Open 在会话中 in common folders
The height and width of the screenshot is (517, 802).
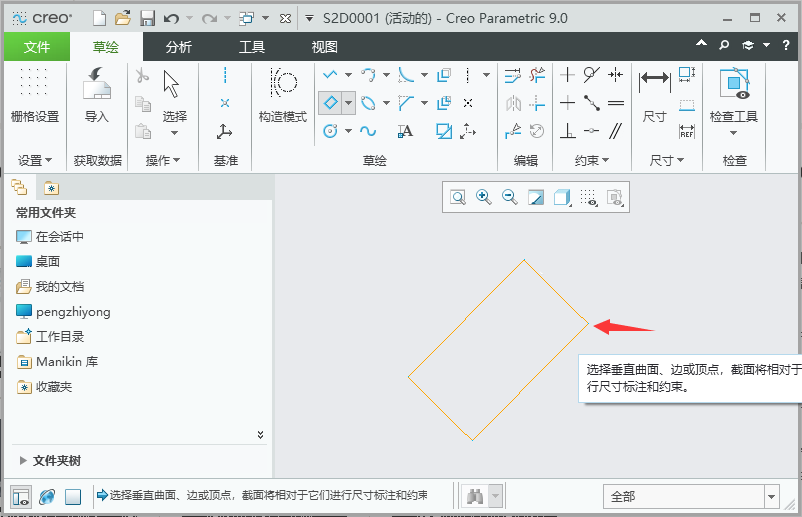pyautogui.click(x=50, y=237)
